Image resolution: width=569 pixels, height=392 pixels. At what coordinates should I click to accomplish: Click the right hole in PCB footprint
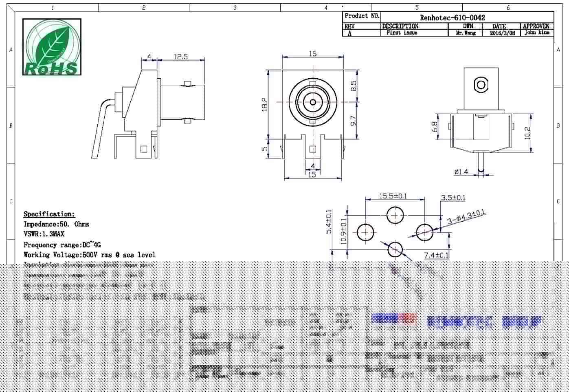click(424, 232)
